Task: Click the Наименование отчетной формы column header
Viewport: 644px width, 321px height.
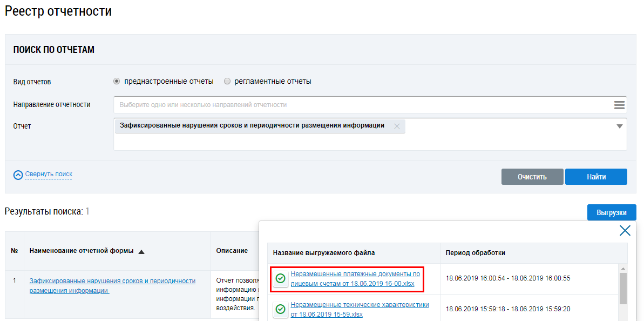Action: pos(82,251)
